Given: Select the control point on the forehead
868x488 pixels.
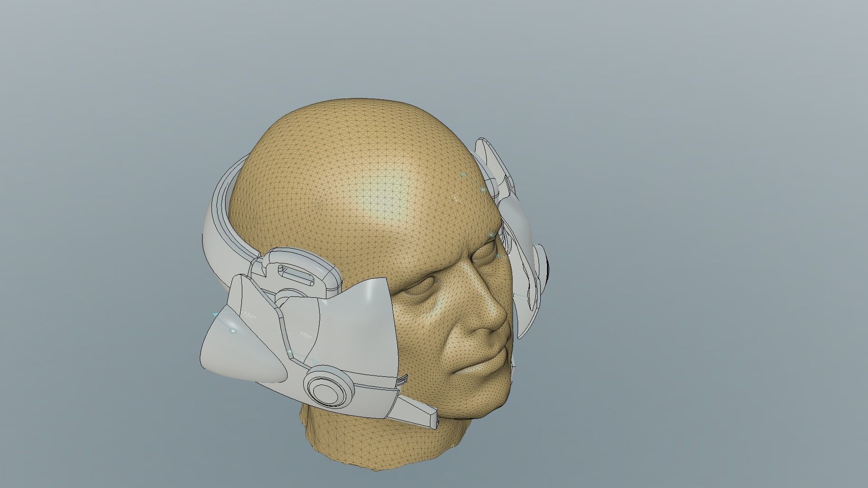Looking at the screenshot, I should 483,190.
